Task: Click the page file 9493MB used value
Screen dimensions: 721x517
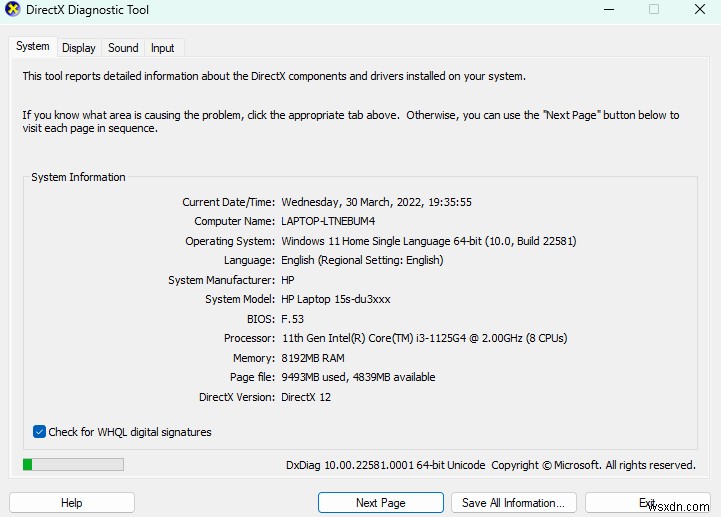Action: [358, 377]
